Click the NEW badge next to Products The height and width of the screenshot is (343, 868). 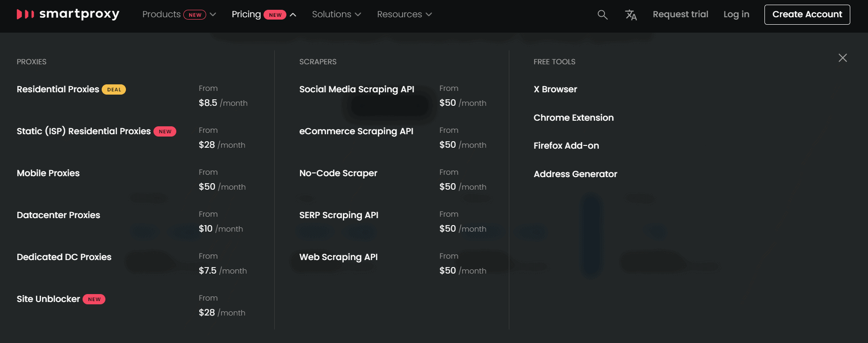pyautogui.click(x=195, y=15)
